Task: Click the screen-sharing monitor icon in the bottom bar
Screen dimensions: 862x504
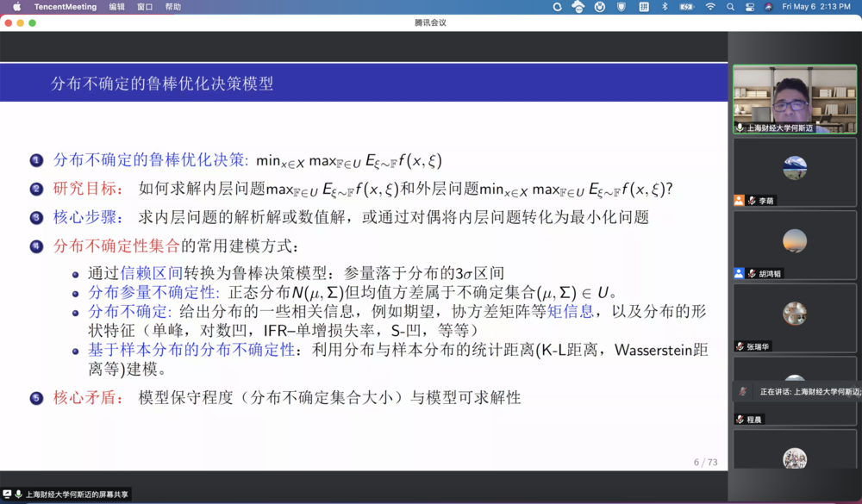Action: tap(8, 494)
